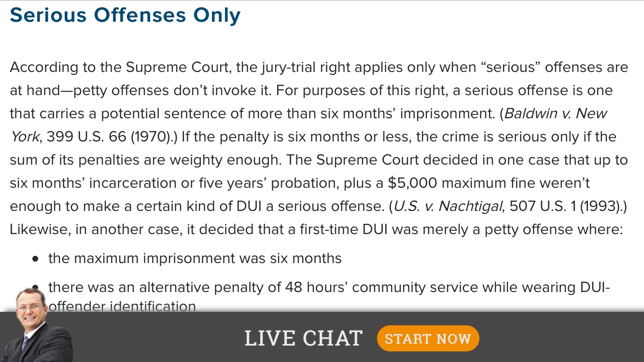Click the orange START NOW button
This screenshot has height=362, width=644.
coord(428,338)
